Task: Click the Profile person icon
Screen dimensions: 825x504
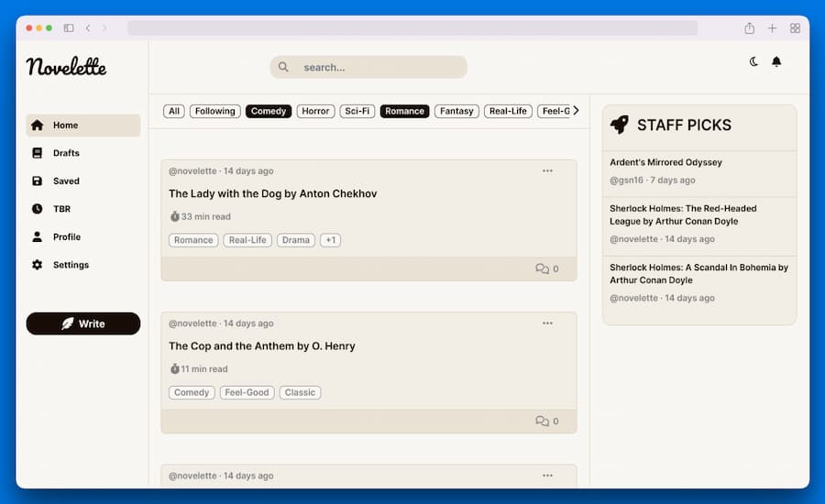Action: [x=37, y=236]
